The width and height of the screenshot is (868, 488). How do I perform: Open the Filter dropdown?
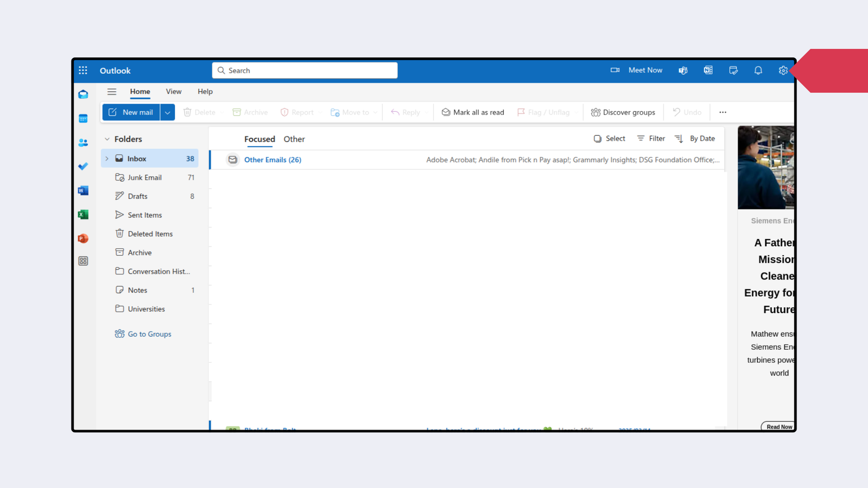coord(651,139)
